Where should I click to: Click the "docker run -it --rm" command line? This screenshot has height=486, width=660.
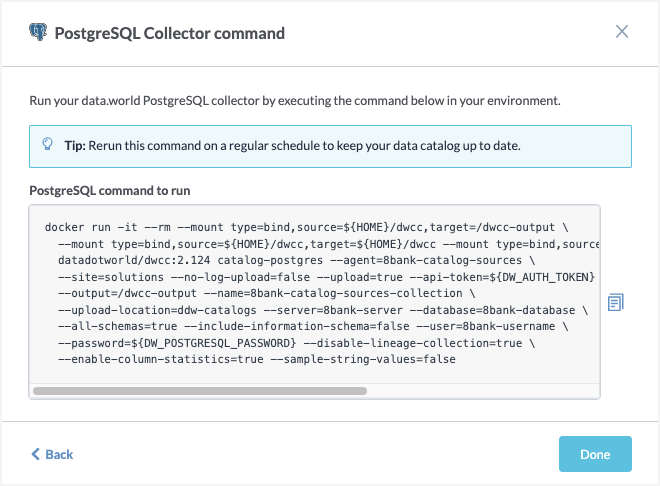tap(306, 227)
